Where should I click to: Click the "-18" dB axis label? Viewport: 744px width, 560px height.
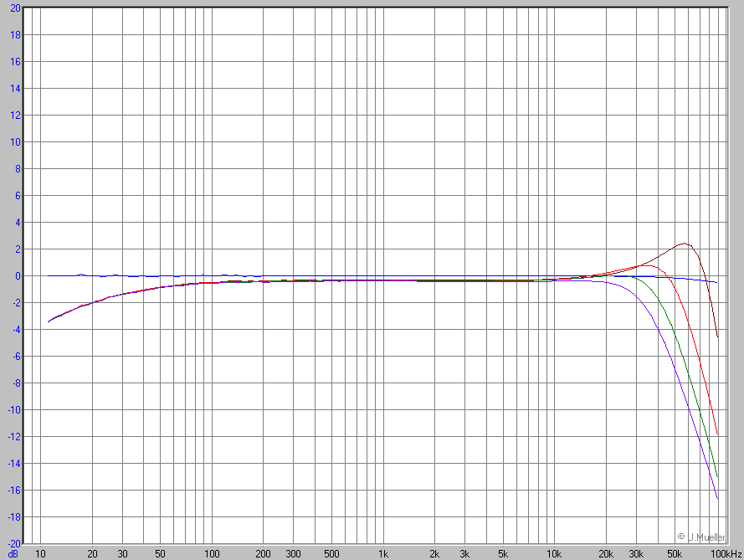tap(14, 517)
